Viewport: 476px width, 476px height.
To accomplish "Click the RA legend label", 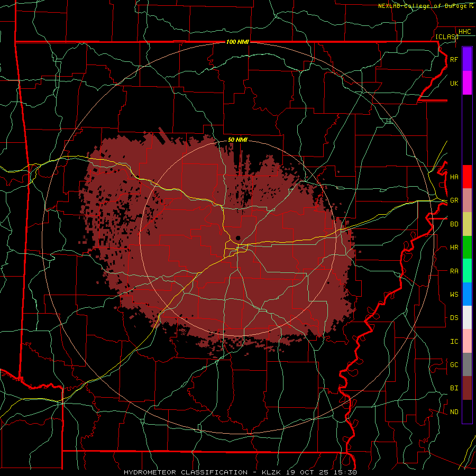I will 454,271.
